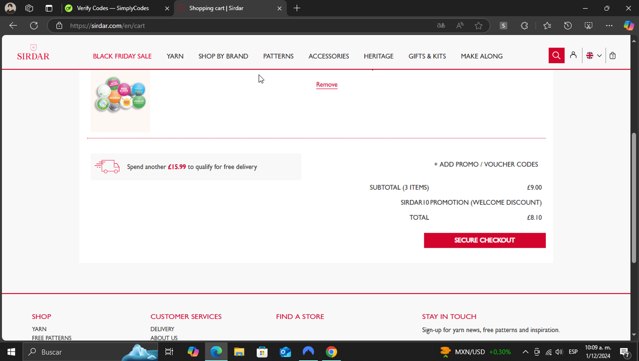Viewport: 639px width, 361px height.
Task: Open the browser Settings and more menu
Action: pyautogui.click(x=609, y=26)
